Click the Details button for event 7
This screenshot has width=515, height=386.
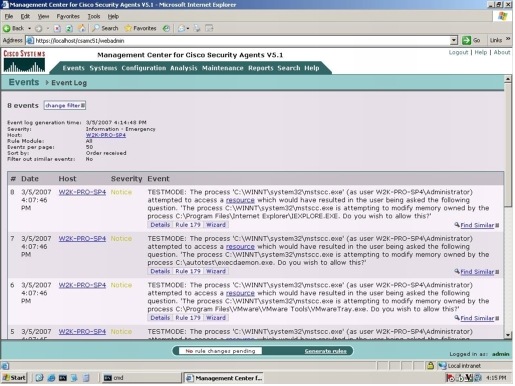click(160, 271)
